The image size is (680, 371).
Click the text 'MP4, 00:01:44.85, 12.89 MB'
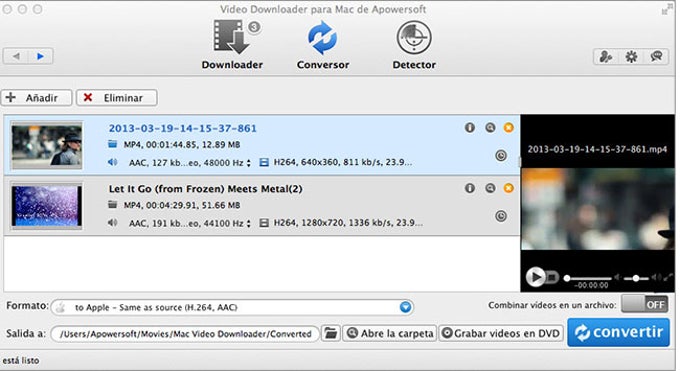[x=182, y=144]
